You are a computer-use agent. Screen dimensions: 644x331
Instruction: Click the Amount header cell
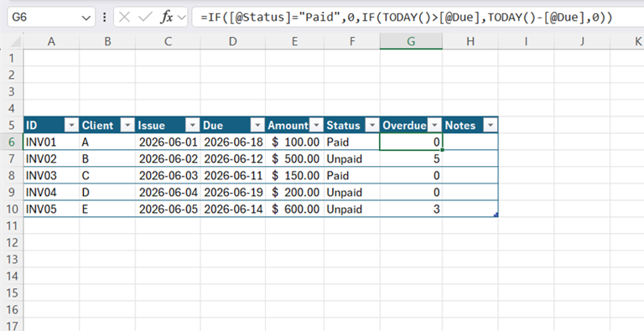tap(295, 125)
